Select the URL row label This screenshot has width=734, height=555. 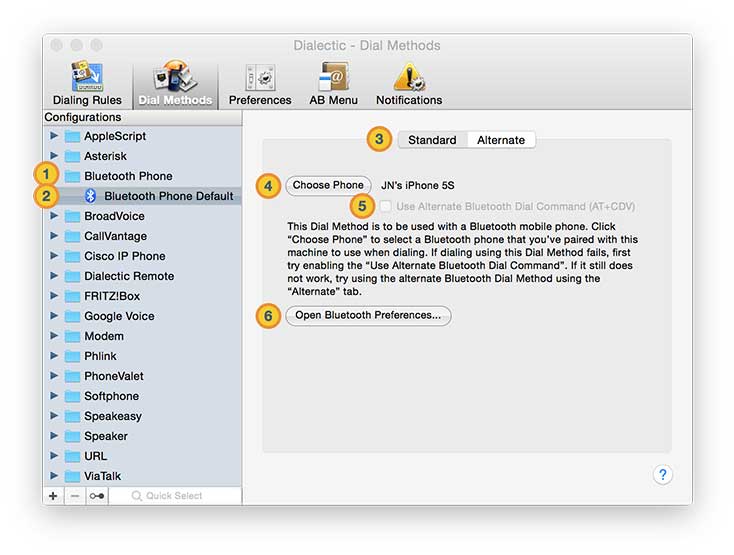[95, 456]
